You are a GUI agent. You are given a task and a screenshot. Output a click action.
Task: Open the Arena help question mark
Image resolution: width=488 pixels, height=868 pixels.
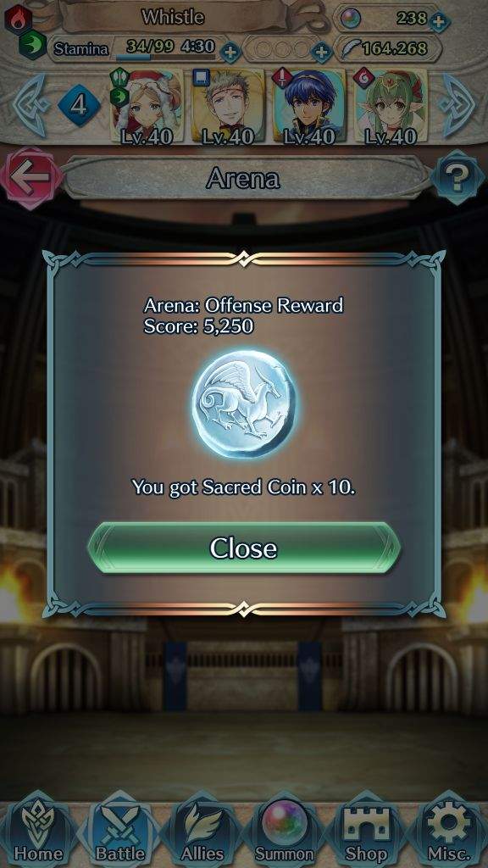point(458,178)
